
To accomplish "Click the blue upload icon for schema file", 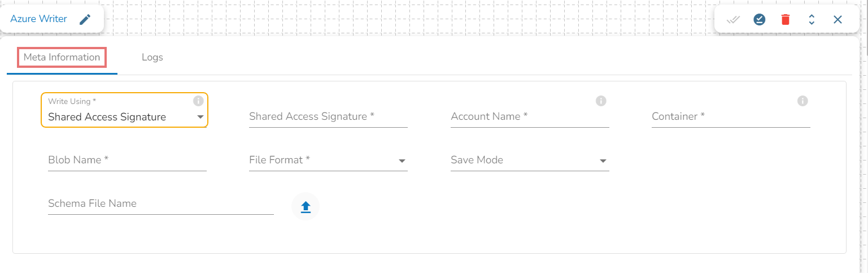I will coord(306,207).
